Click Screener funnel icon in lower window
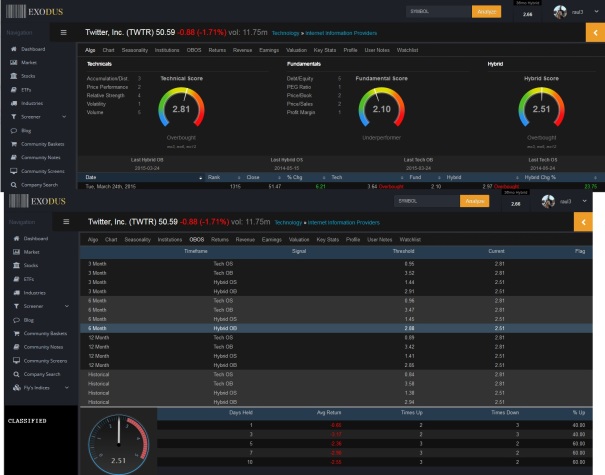Viewport: 605px width, 475px height. tap(16, 306)
